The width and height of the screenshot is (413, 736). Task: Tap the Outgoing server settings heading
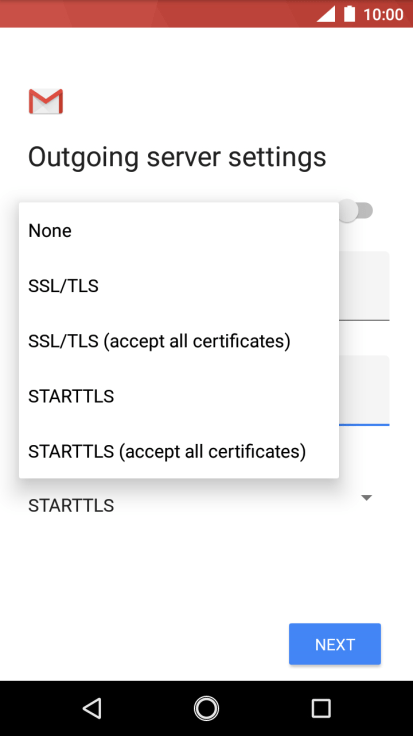[177, 157]
